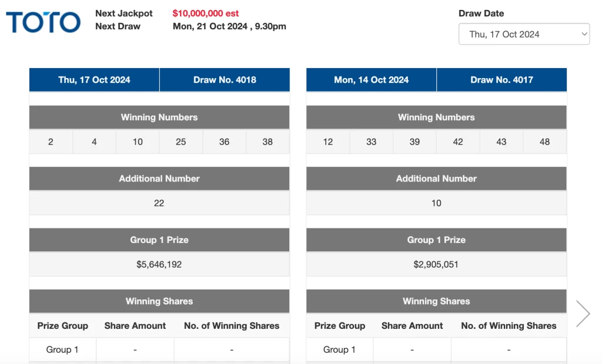The width and height of the screenshot is (602, 364).
Task: Select winning number 48 in draw 4017
Action: click(x=544, y=142)
